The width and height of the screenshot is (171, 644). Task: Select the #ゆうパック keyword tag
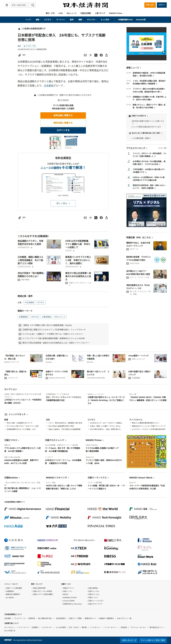coord(60,317)
